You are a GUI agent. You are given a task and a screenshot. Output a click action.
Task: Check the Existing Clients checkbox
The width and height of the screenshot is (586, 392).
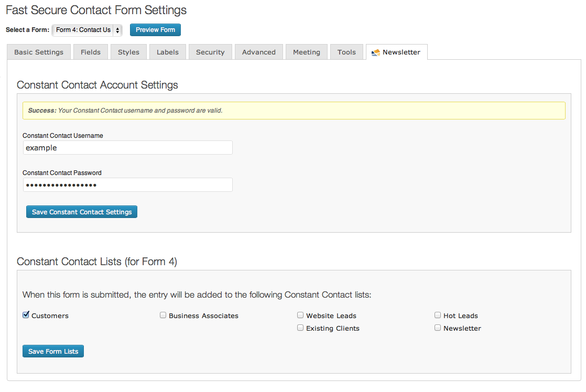tap(300, 328)
